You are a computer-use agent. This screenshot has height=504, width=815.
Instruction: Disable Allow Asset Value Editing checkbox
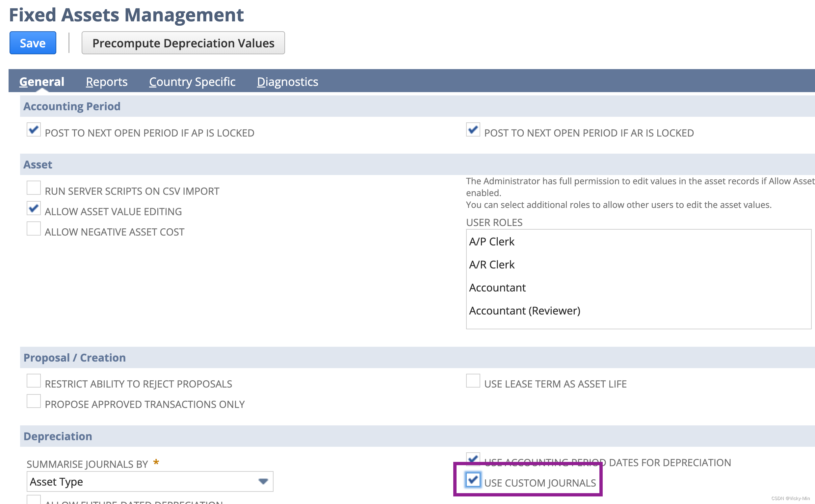34,208
